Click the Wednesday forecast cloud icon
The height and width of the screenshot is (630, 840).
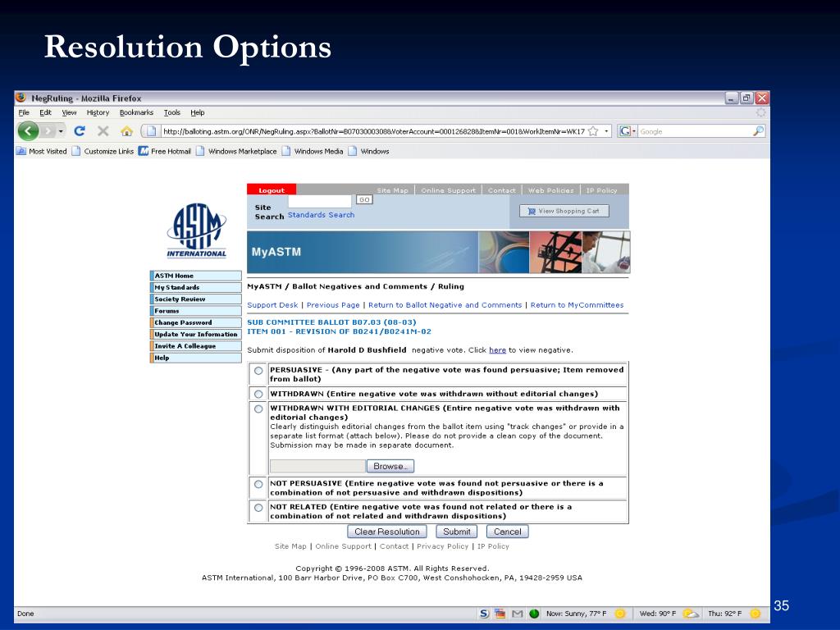tap(691, 614)
